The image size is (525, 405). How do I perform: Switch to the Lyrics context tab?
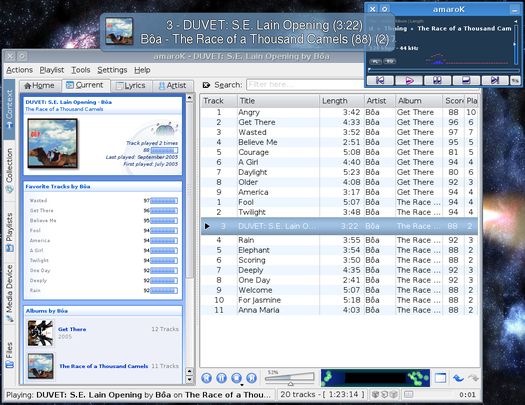(x=131, y=86)
